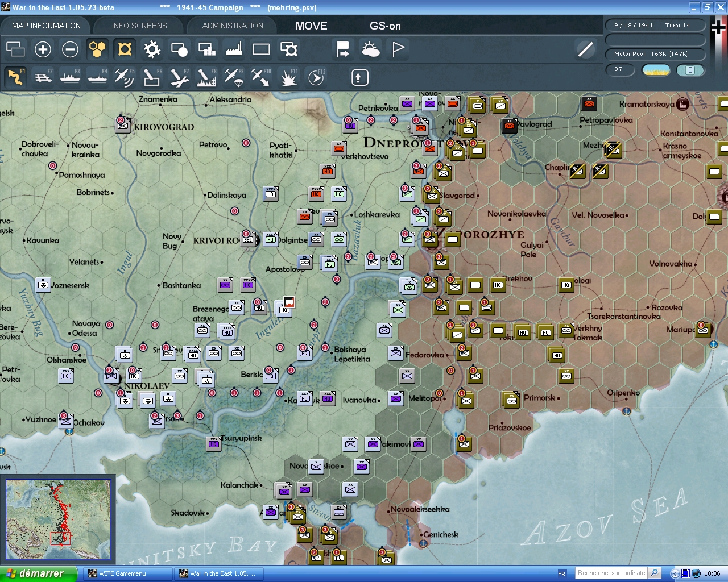Click the minimap overview

[x=59, y=520]
